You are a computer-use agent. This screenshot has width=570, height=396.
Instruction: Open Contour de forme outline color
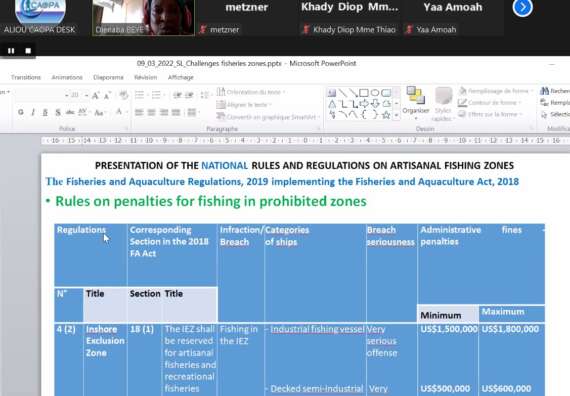[x=490, y=103]
